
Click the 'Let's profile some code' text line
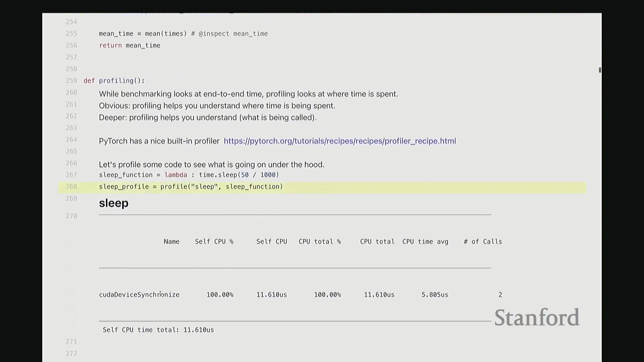click(x=211, y=165)
